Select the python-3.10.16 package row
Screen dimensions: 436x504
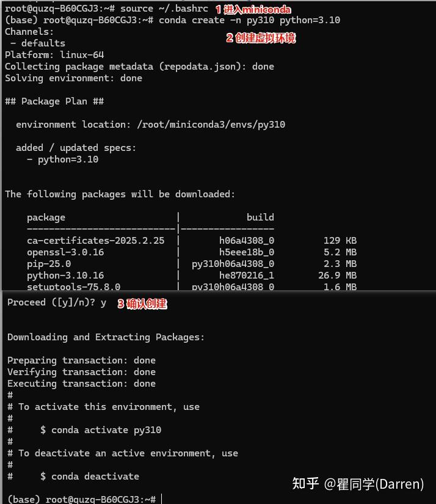click(65, 276)
